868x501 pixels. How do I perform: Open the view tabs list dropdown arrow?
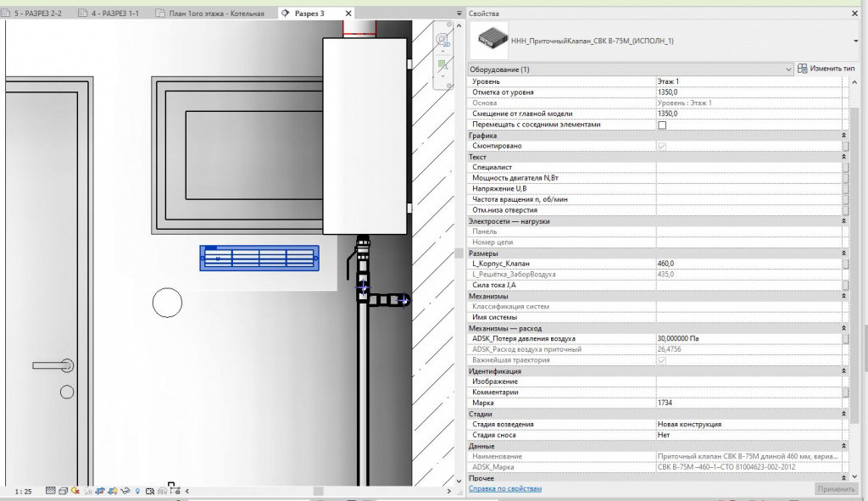click(x=459, y=14)
